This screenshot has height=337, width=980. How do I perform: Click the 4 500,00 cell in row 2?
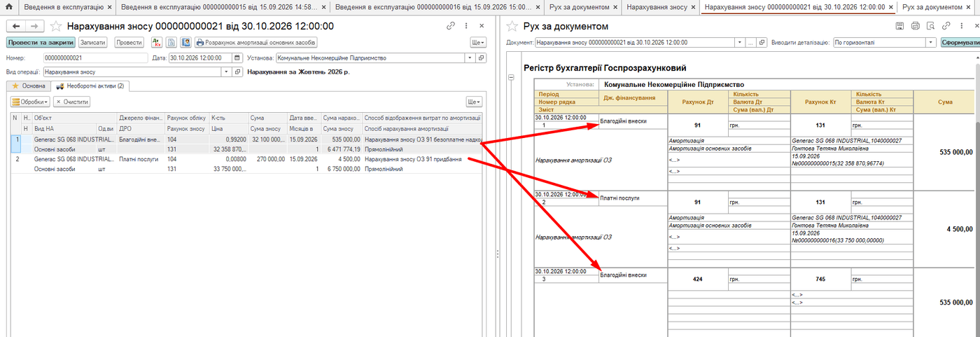coord(341,159)
